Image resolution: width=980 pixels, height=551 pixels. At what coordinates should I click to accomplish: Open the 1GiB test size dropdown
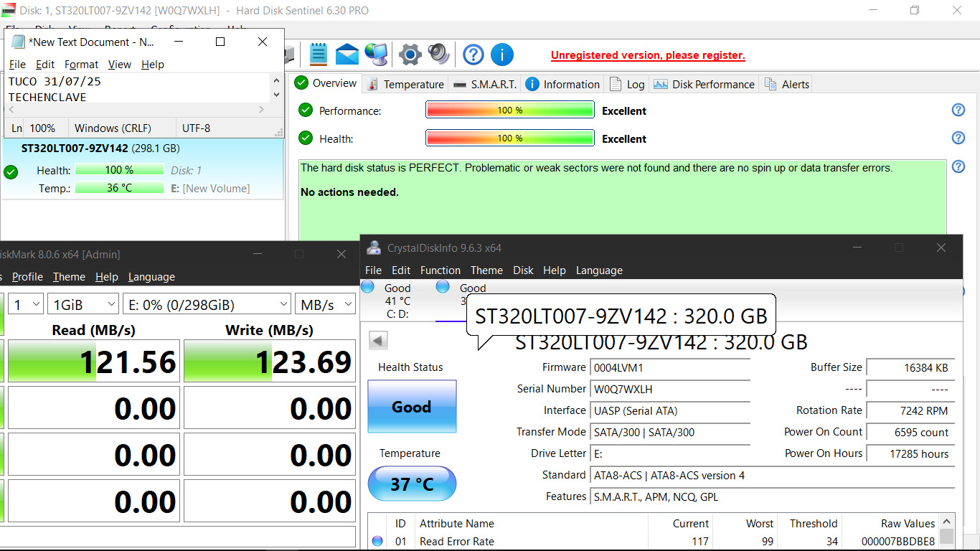(83, 304)
